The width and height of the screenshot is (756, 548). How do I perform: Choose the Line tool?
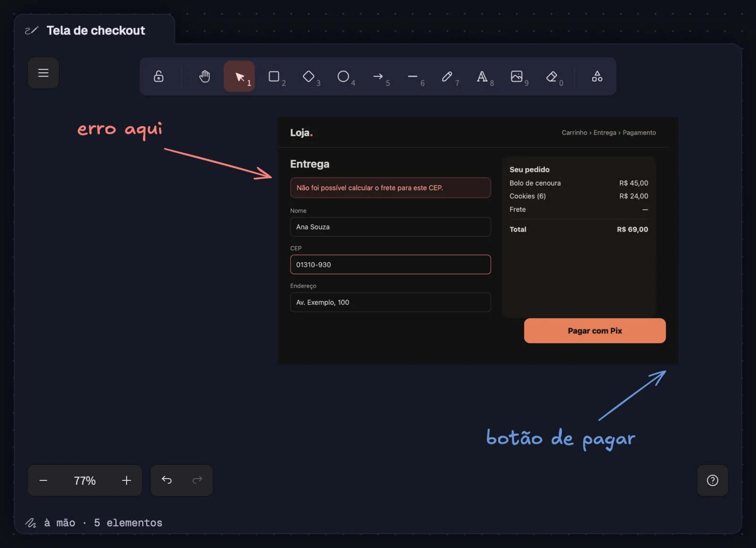coord(412,77)
